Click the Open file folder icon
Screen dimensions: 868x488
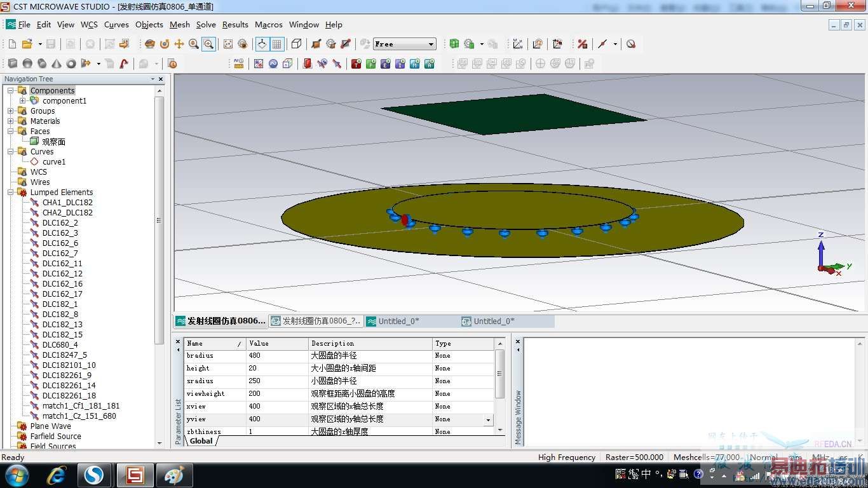pyautogui.click(x=27, y=44)
